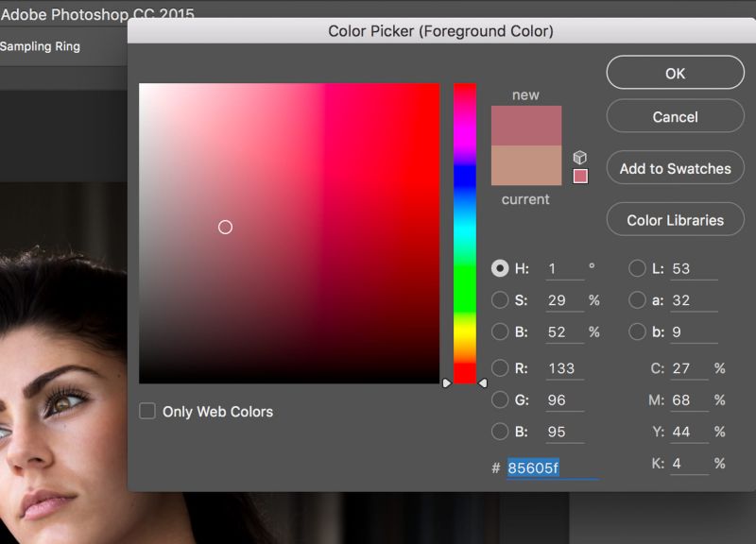
Task: Add the current color to Swatches
Action: click(675, 167)
